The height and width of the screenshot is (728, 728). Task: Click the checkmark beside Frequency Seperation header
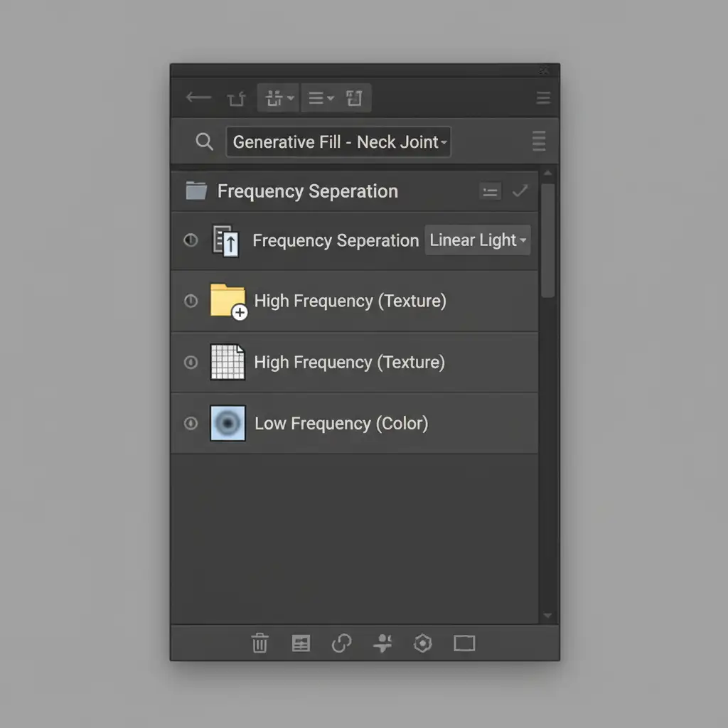(x=520, y=191)
